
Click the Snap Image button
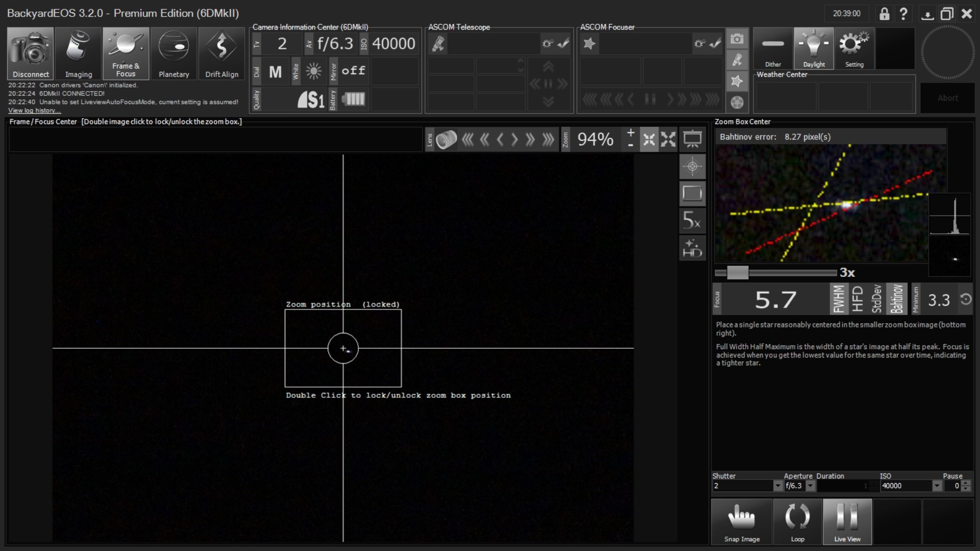click(x=742, y=522)
